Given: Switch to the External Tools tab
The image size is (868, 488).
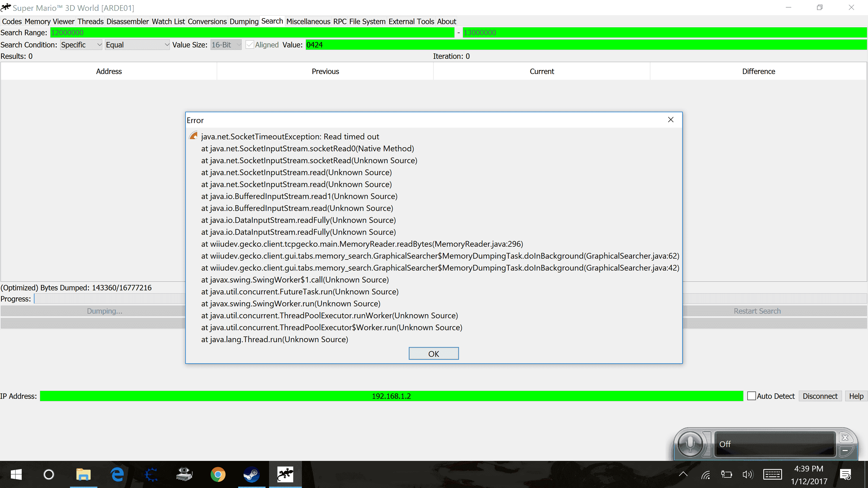Looking at the screenshot, I should tap(411, 22).
